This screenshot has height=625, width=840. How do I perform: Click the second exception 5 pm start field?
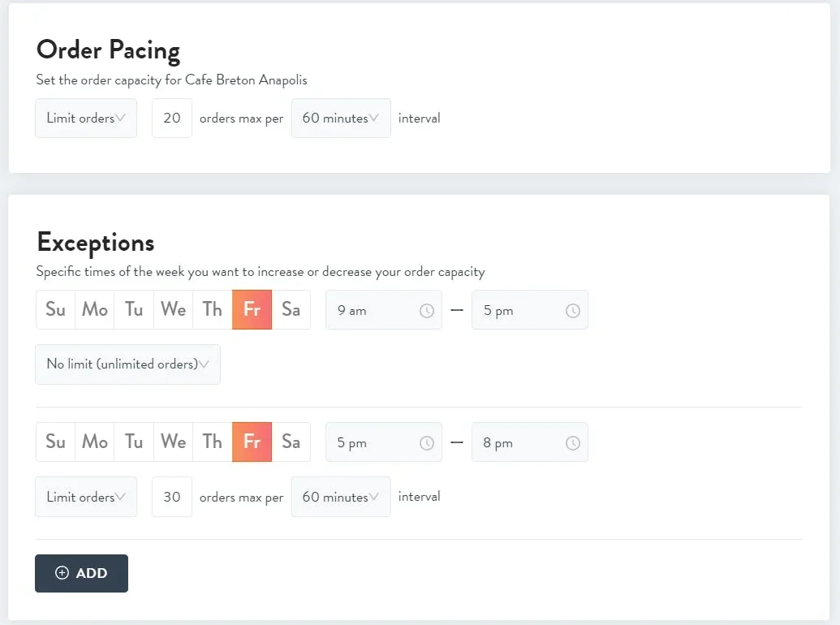point(384,442)
